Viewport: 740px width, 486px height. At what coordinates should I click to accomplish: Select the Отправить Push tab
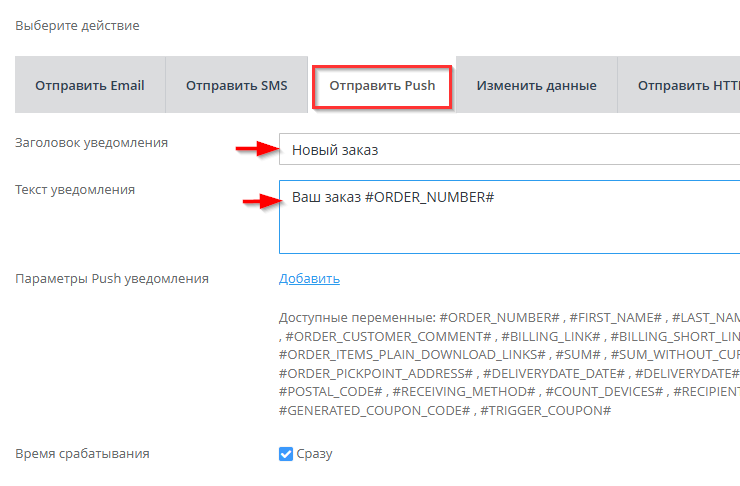coord(382,86)
